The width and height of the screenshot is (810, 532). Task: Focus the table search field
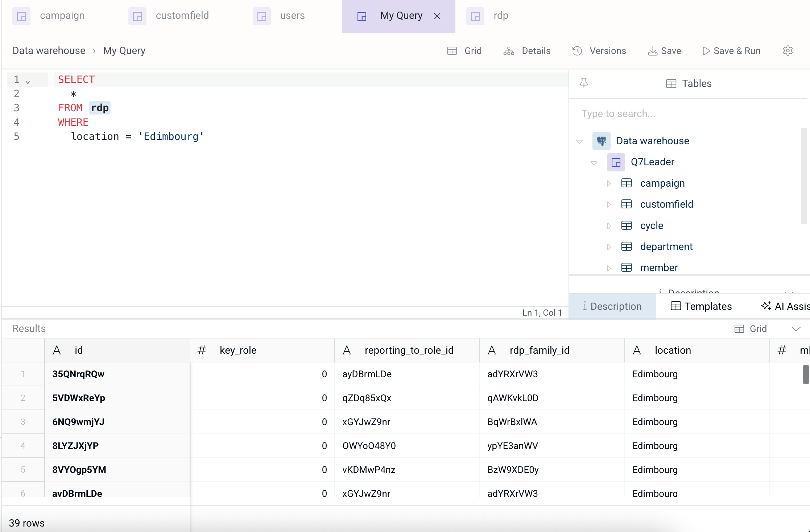687,114
